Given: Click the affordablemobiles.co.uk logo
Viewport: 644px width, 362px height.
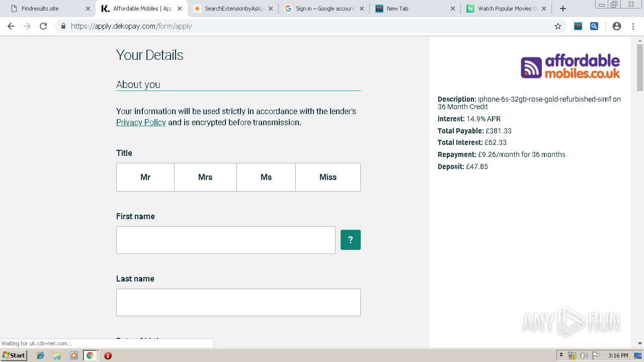Looking at the screenshot, I should 570,67.
